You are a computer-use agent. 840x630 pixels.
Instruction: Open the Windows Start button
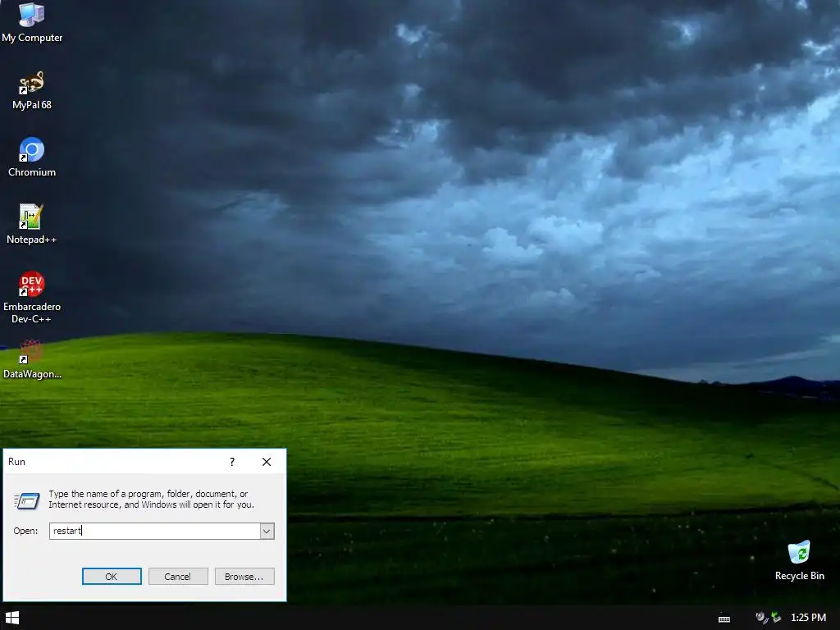pos(12,619)
